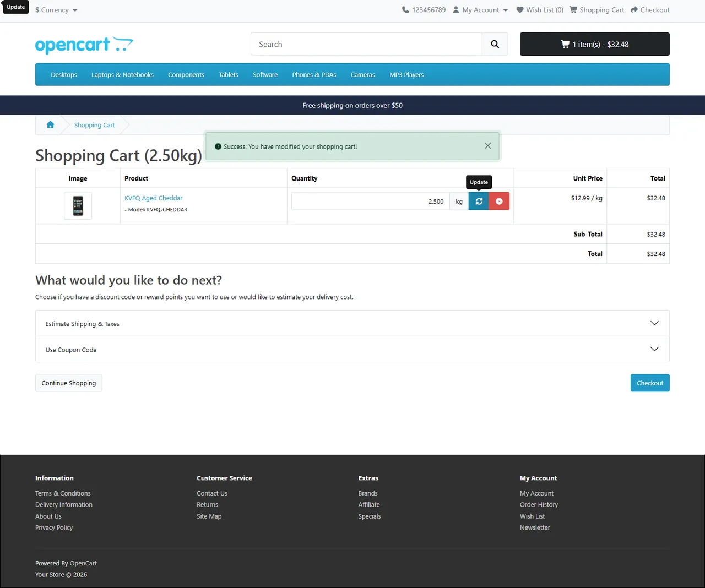Click the Shopping Cart breadcrumb link
The image size is (705, 588).
coord(94,125)
